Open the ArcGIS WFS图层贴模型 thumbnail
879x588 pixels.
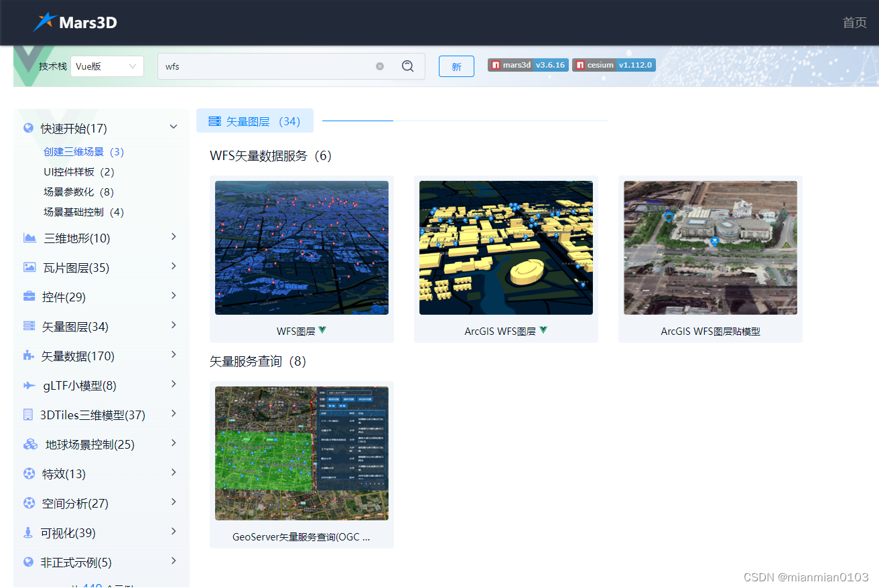point(710,248)
